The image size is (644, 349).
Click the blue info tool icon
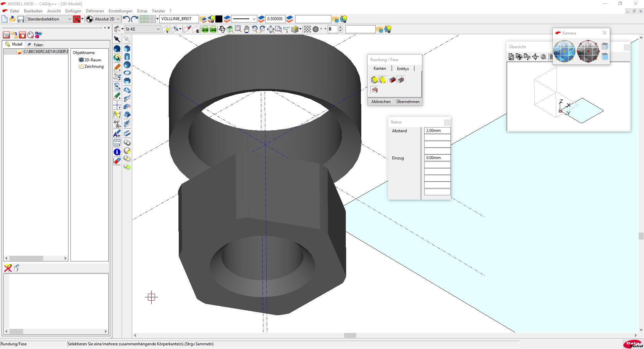coord(117,152)
